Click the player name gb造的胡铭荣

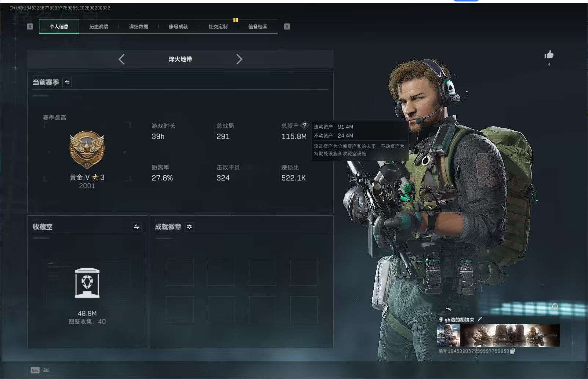tap(460, 320)
